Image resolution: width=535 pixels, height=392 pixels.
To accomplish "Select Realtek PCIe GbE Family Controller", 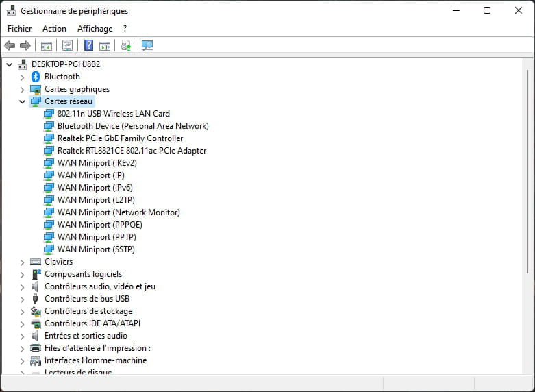I will [x=120, y=138].
